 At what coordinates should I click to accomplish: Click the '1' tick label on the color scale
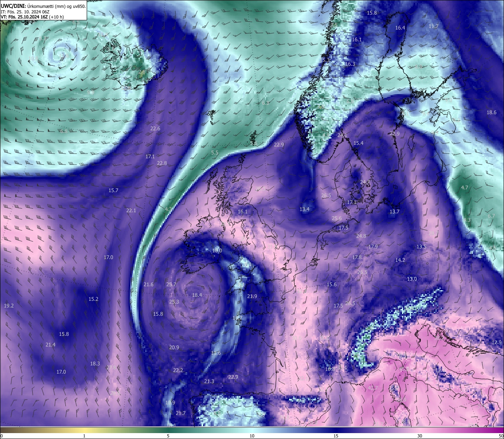(x=84, y=436)
